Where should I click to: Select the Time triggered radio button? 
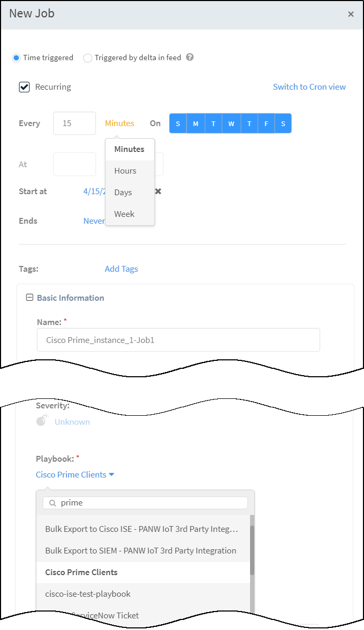16,58
